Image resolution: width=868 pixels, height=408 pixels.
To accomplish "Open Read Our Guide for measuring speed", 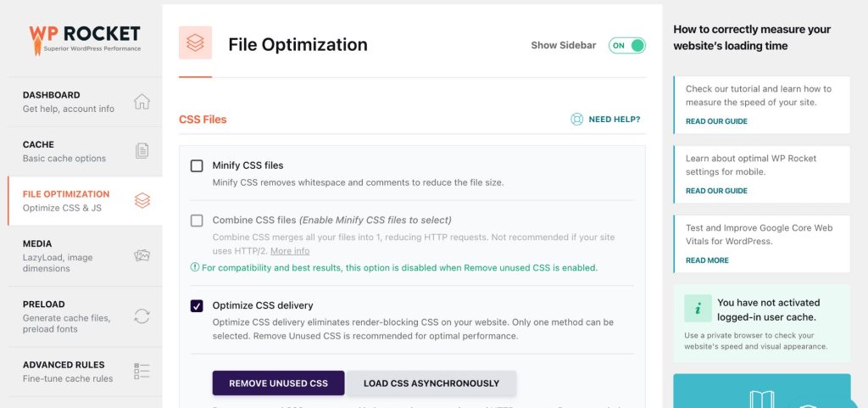I will pyautogui.click(x=716, y=121).
